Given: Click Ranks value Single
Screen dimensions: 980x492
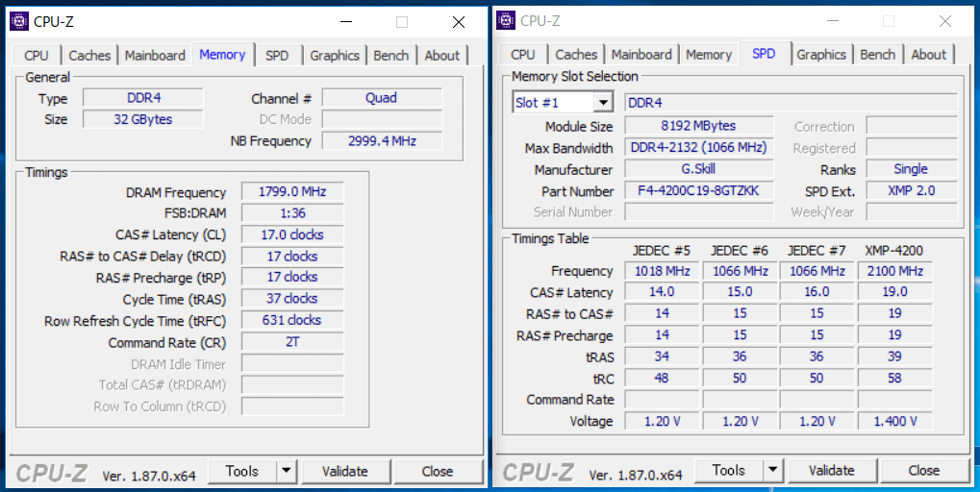Looking at the screenshot, I should click(912, 168).
